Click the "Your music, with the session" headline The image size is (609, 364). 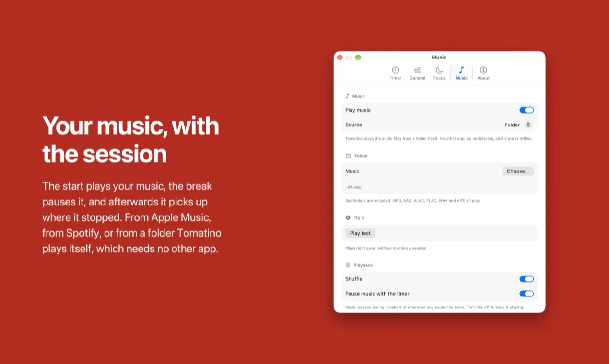coord(130,140)
